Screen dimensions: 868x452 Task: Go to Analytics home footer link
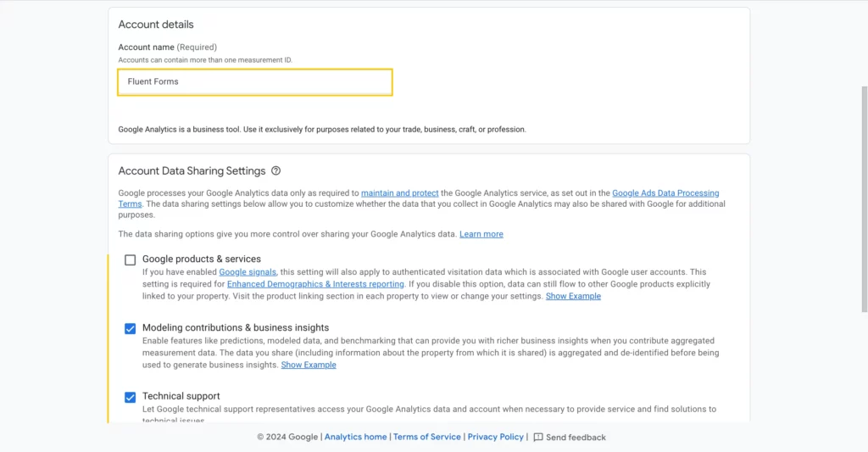coord(355,437)
